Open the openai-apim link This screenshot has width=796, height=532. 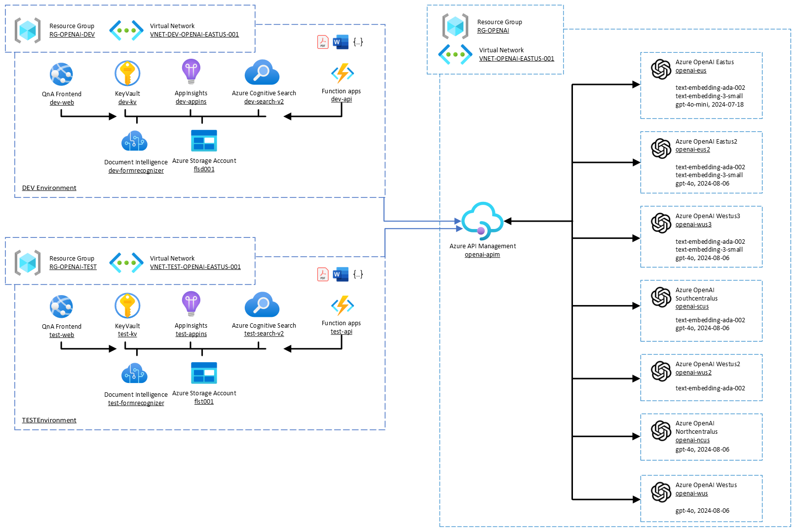[482, 255]
